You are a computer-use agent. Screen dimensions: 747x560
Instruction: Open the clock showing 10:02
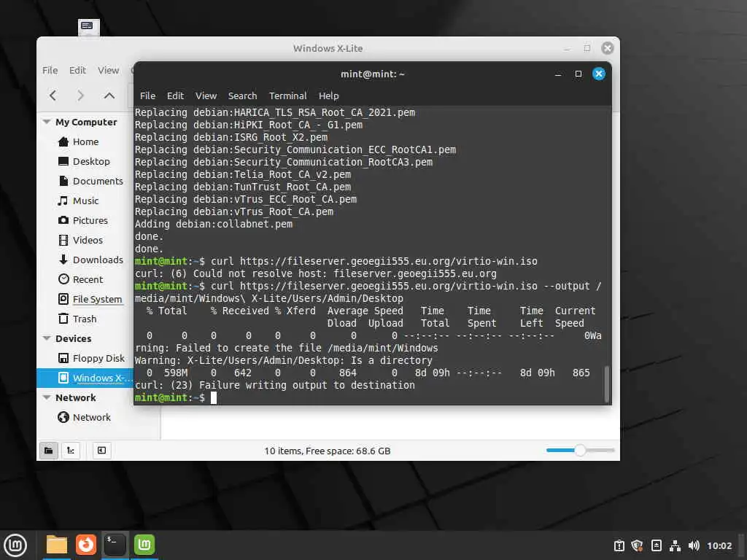click(719, 545)
